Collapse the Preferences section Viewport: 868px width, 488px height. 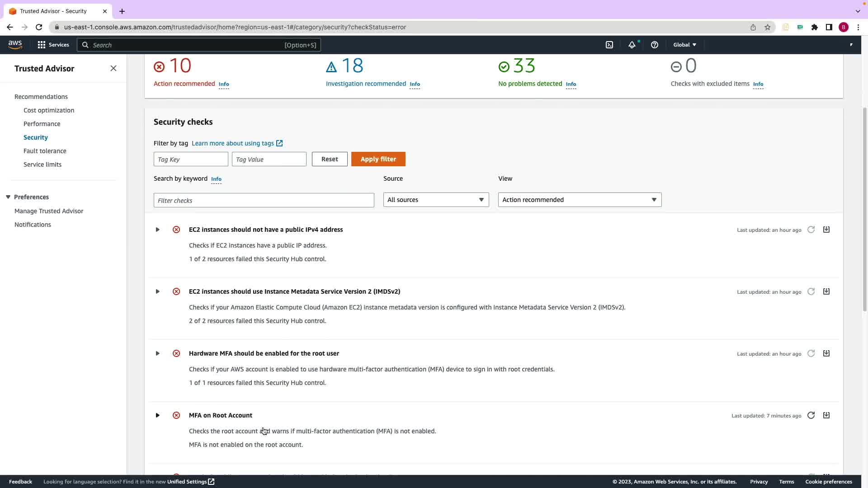click(x=8, y=197)
